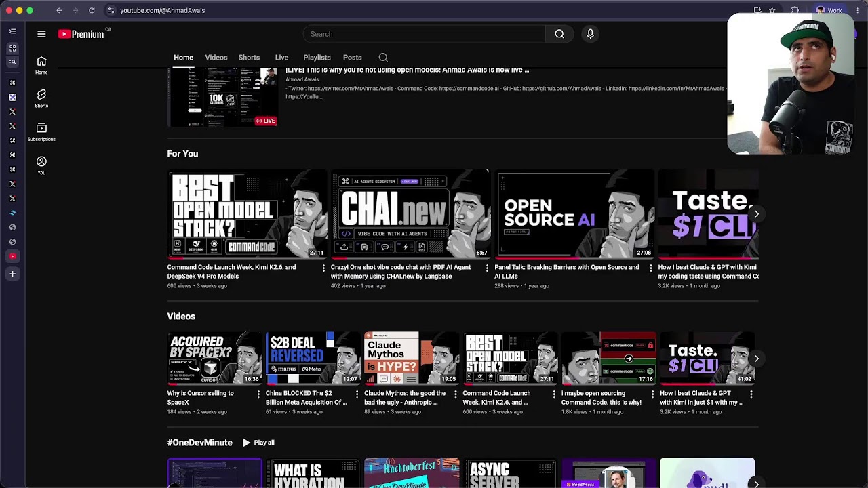The image size is (868, 488).
Task: Show next videos in the For You row
Action: 756,214
